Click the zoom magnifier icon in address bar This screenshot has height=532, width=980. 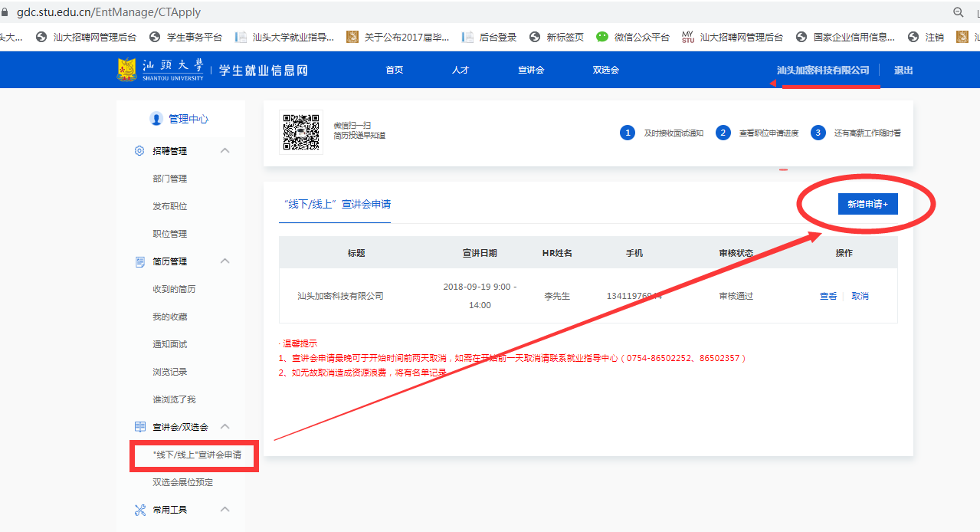(x=958, y=12)
